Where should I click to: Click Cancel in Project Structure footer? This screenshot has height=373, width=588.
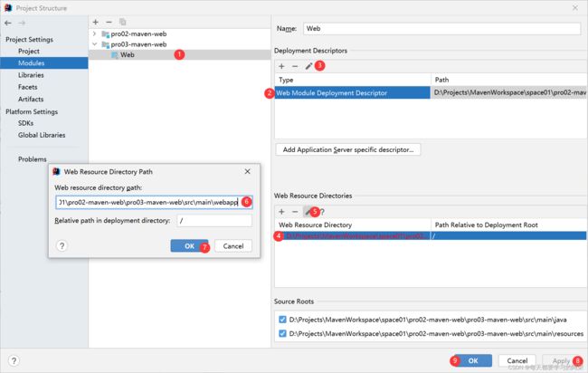coord(517,360)
